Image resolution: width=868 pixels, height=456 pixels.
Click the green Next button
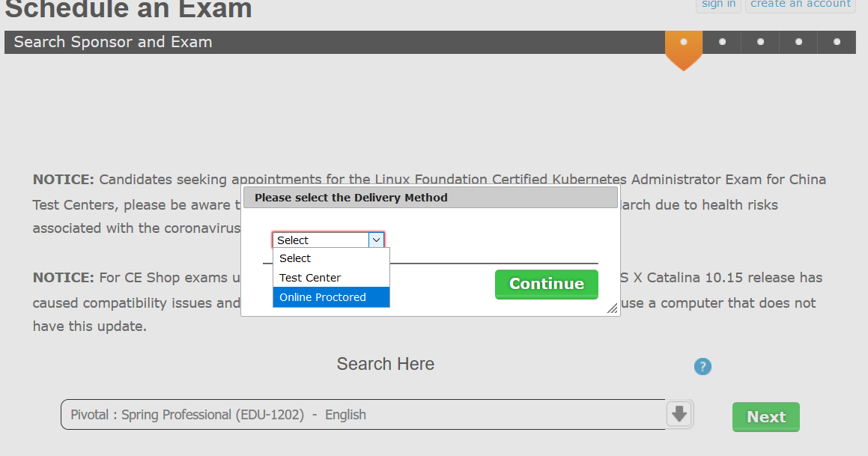pos(766,417)
